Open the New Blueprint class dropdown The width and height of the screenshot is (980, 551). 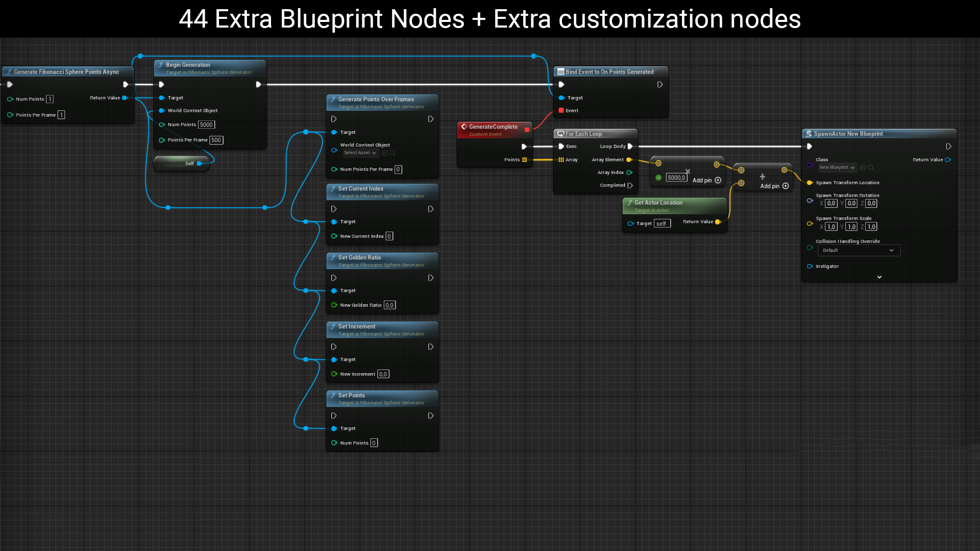coord(837,167)
